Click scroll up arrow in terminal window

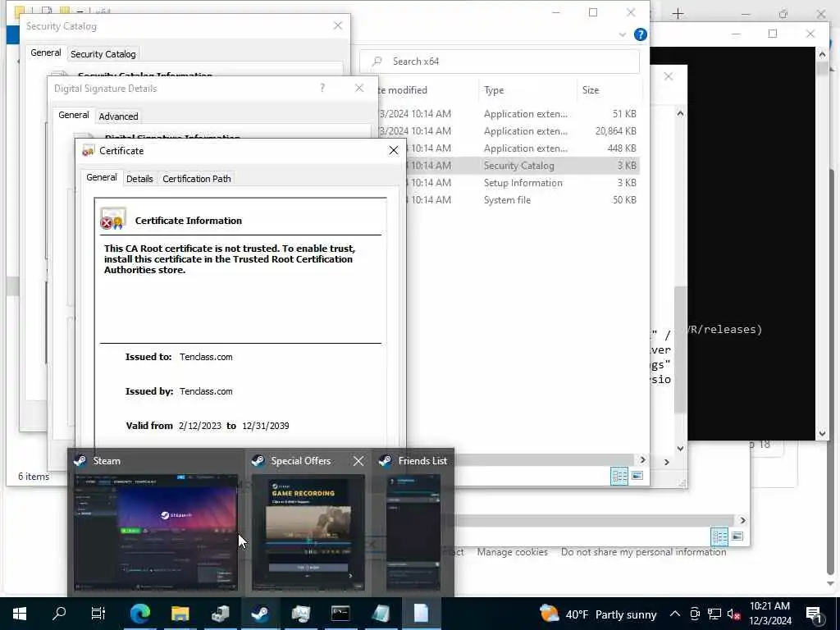(x=822, y=53)
